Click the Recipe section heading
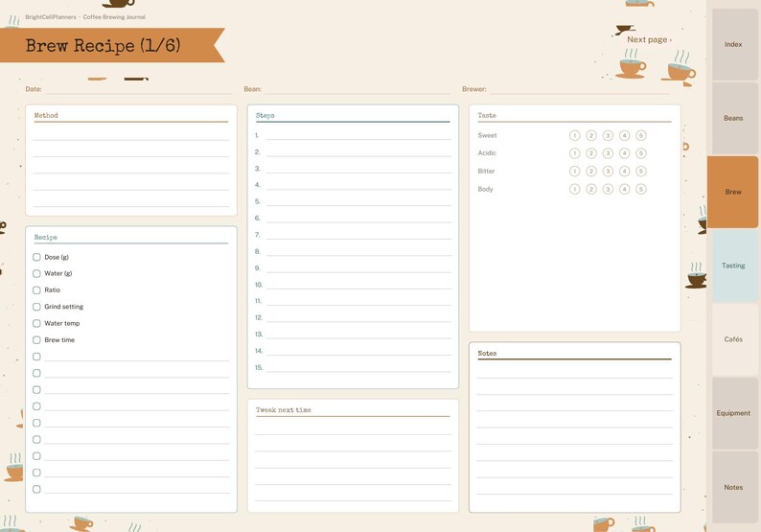Image resolution: width=761 pixels, height=532 pixels. [46, 238]
